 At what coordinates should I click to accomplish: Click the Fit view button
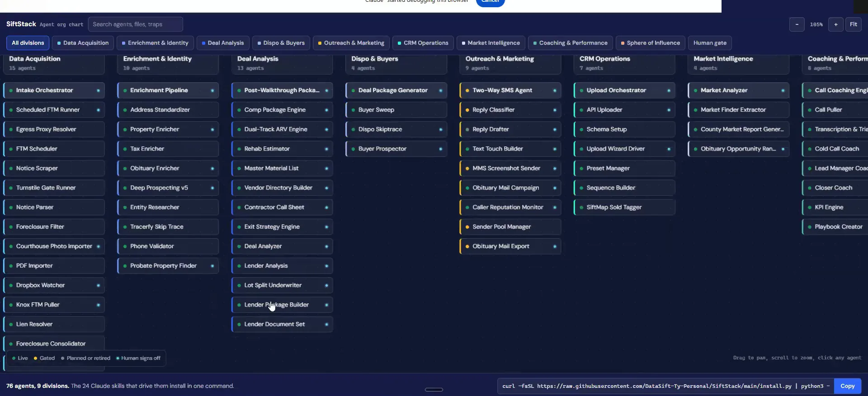click(x=853, y=24)
